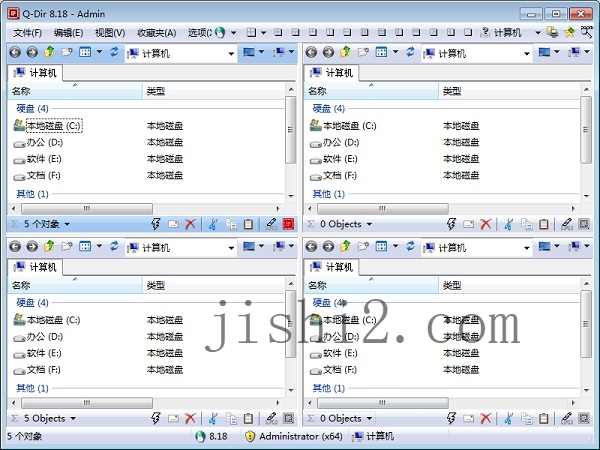Copy selection in the upper-left pane status bar
Image resolution: width=600 pixels, height=450 pixels.
[231, 224]
